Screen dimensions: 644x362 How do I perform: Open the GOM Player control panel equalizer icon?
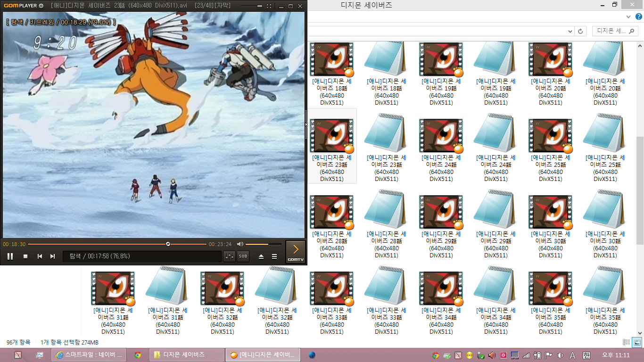(230, 256)
